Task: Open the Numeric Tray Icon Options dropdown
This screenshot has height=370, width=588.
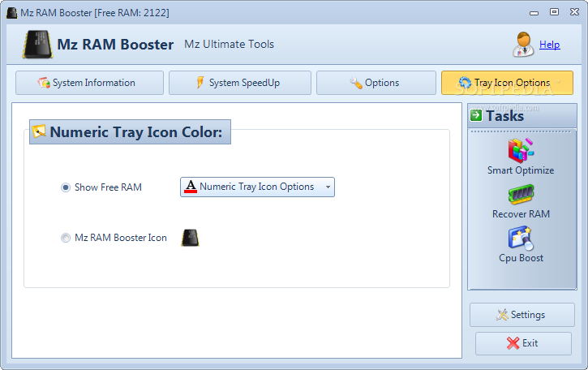Action: coord(257,187)
